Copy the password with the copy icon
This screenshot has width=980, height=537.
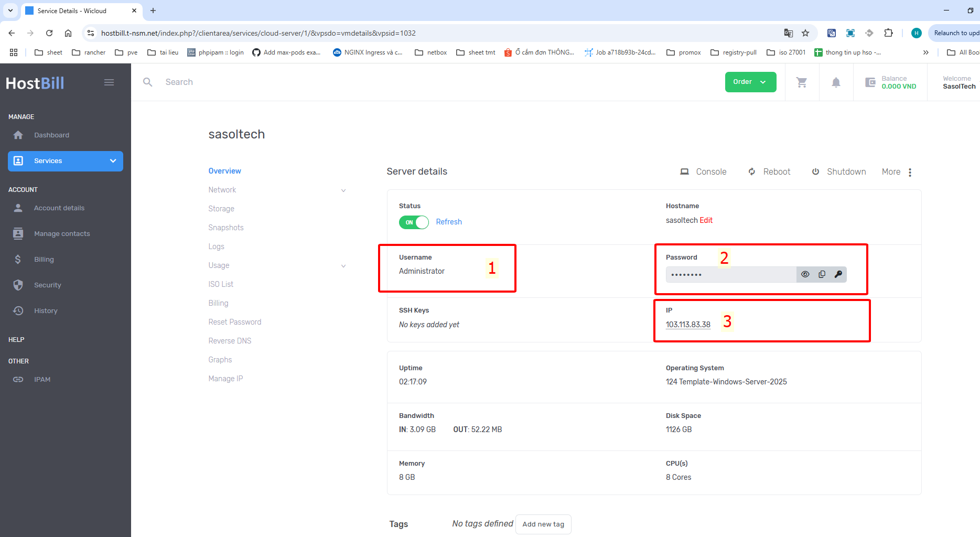822,274
